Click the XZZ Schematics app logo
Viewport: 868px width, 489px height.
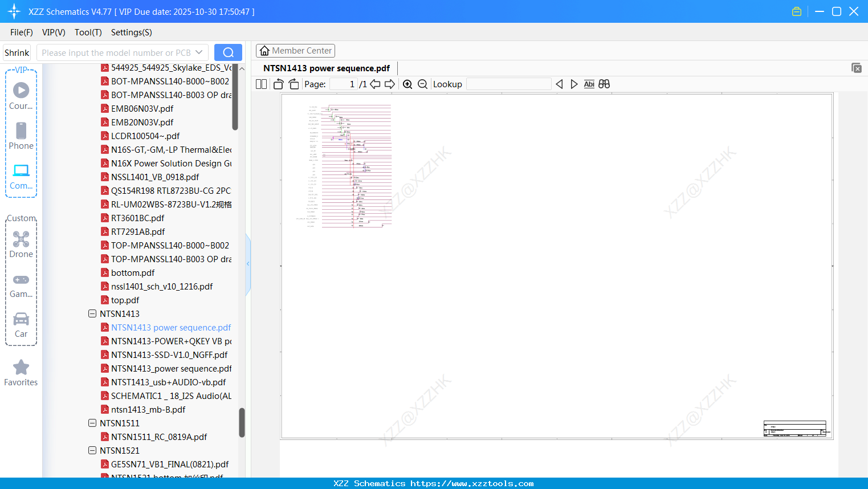pyautogui.click(x=14, y=11)
